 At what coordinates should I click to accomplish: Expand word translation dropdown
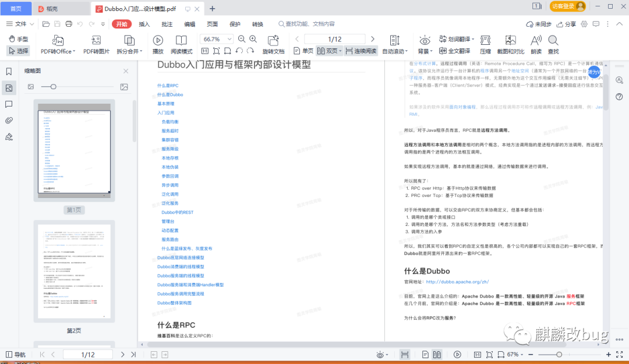[x=473, y=40]
